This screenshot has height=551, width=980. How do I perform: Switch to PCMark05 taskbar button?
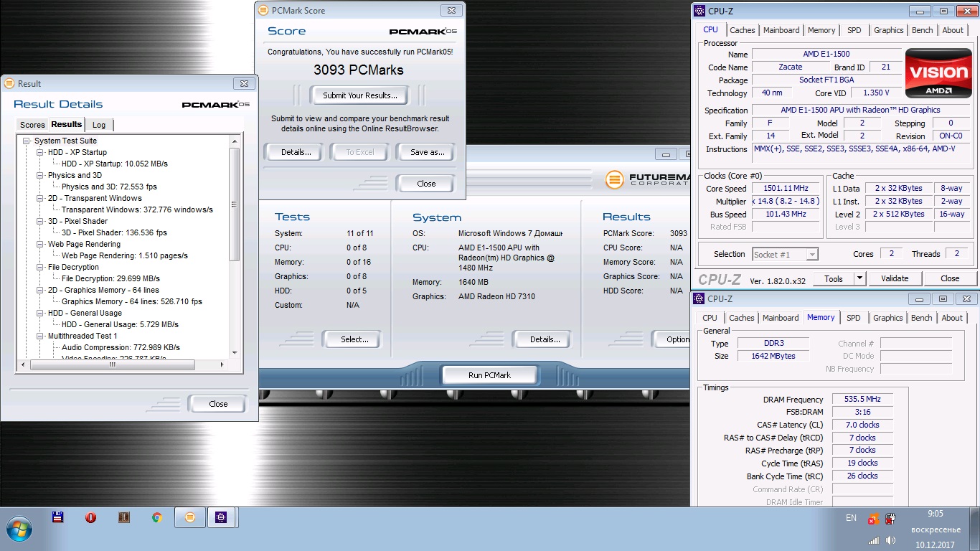click(x=190, y=517)
